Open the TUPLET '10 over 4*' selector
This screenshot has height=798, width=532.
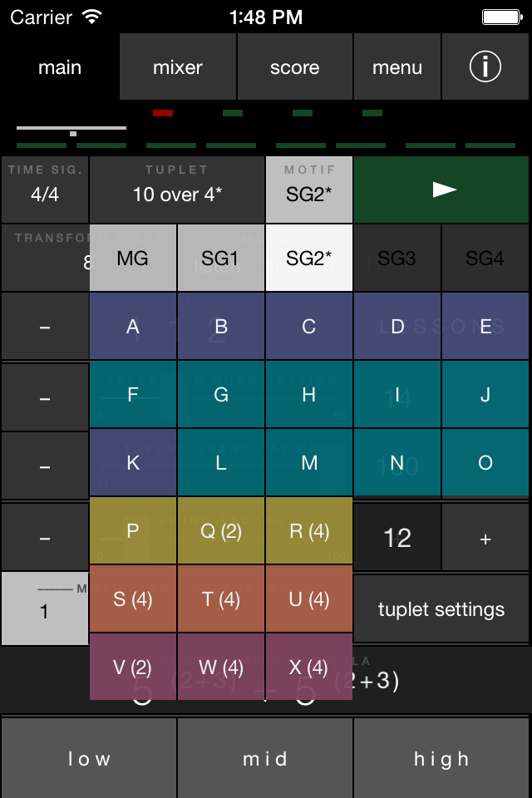tap(176, 189)
